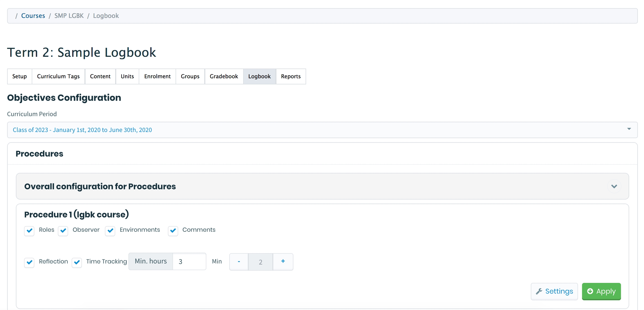The width and height of the screenshot is (644, 310).
Task: Go to the Curriculum Tags tab
Action: [58, 76]
